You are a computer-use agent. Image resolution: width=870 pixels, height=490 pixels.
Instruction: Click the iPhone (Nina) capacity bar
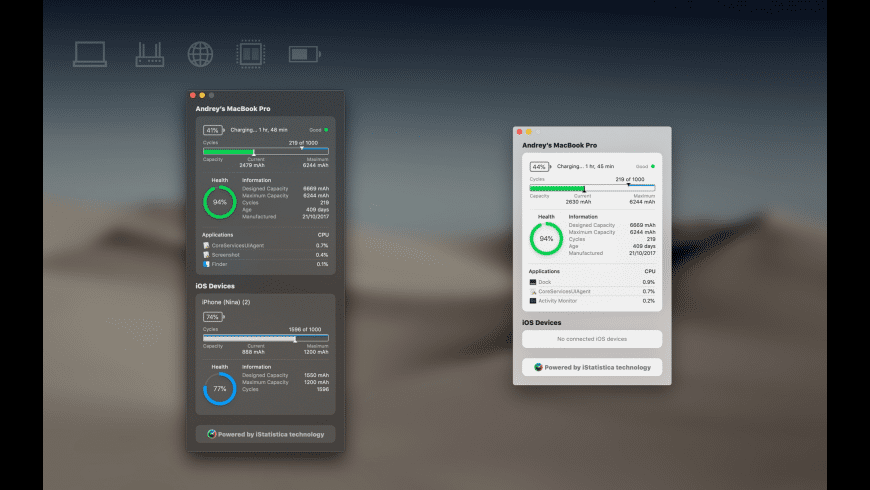point(265,338)
